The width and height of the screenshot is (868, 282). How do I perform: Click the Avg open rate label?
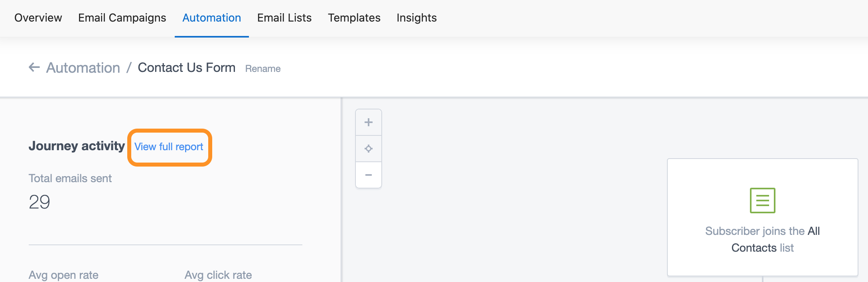point(63,275)
